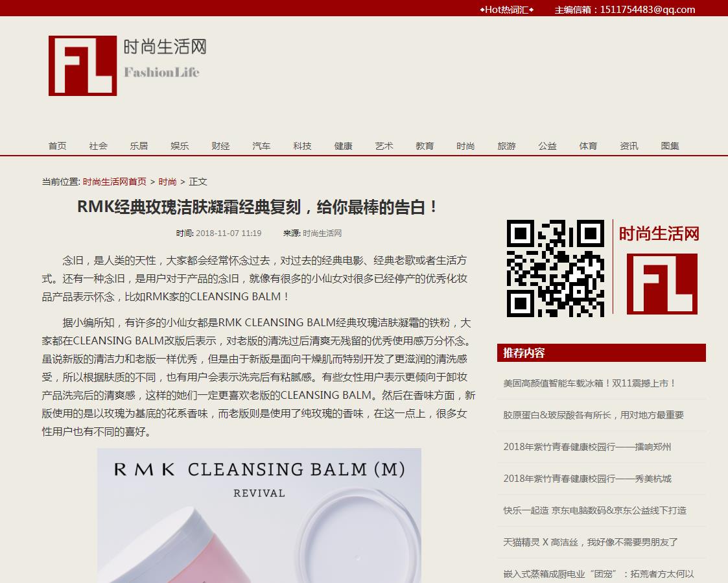
Task: Click the 时尚 breadcrumb link
Action: pos(168,182)
